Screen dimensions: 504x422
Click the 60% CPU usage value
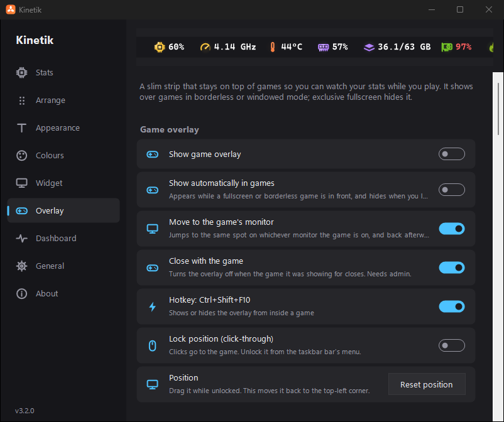176,47
